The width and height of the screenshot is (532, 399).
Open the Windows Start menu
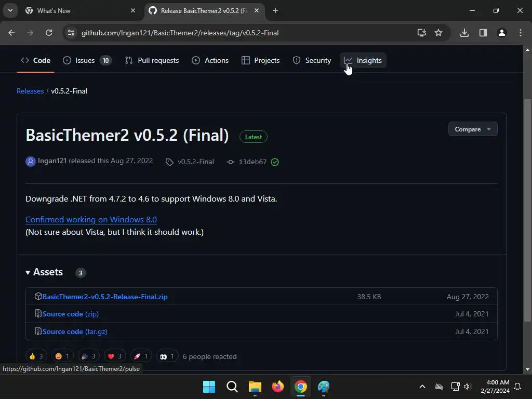[209, 387]
